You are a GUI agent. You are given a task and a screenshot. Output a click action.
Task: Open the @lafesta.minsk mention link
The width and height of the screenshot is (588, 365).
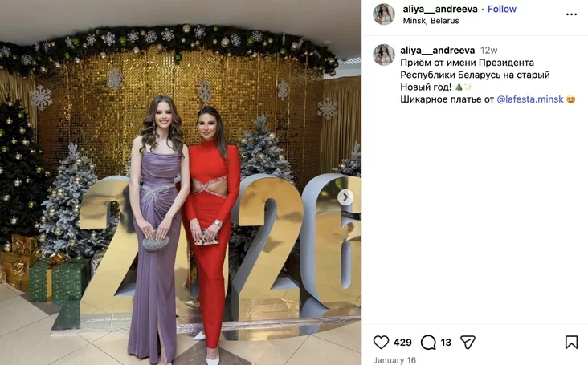point(530,99)
